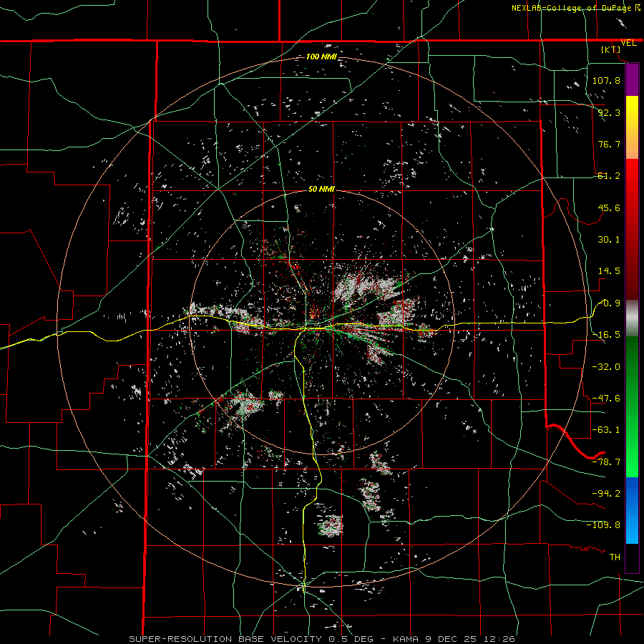Click the 100 NMI range ring label

321,57
